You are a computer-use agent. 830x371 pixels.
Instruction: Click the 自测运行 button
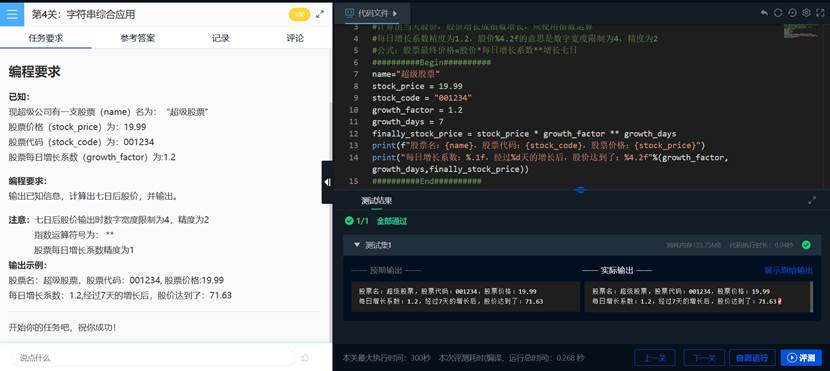point(752,358)
